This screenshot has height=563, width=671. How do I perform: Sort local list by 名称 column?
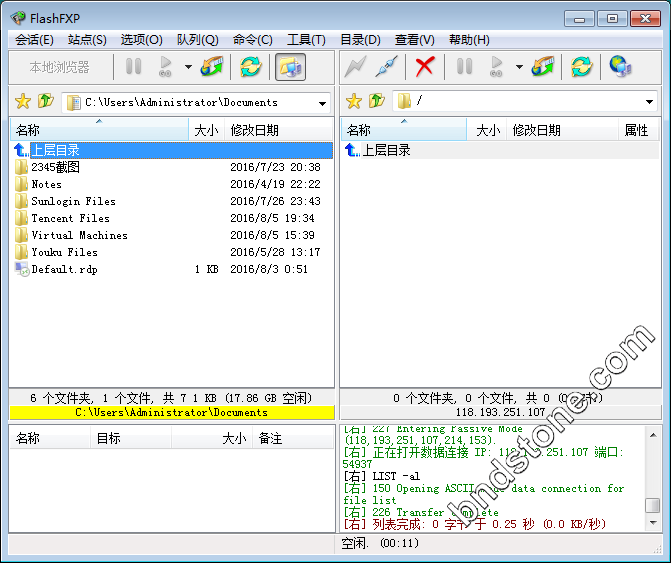coord(99,130)
